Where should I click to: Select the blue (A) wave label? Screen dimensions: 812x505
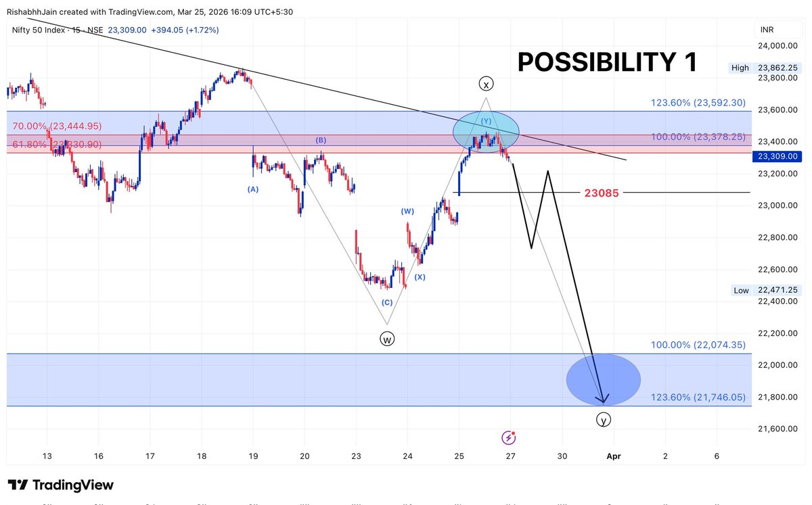(x=253, y=189)
